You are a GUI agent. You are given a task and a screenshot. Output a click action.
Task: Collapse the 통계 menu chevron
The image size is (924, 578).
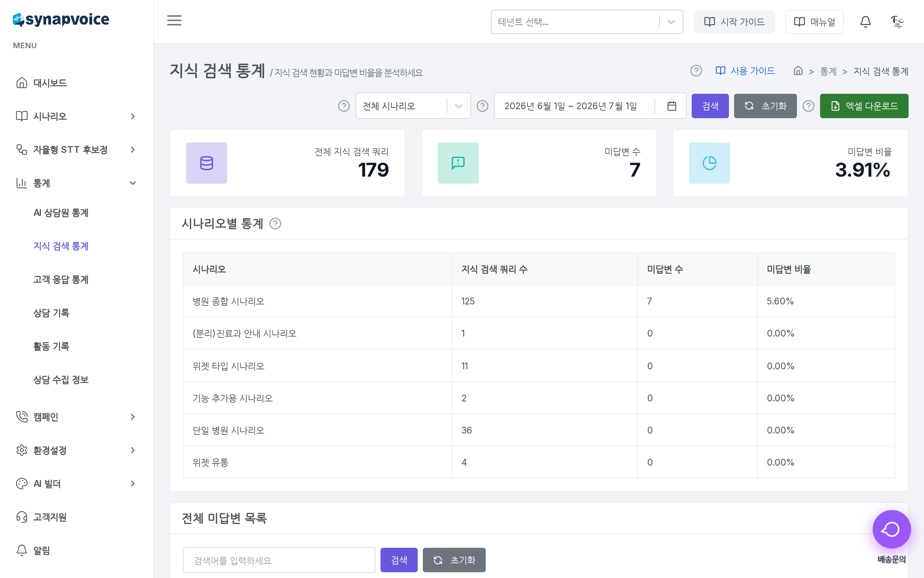tap(133, 183)
